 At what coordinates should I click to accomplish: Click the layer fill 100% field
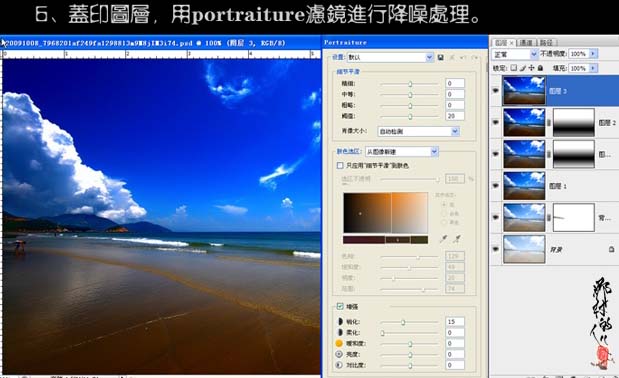[x=579, y=68]
